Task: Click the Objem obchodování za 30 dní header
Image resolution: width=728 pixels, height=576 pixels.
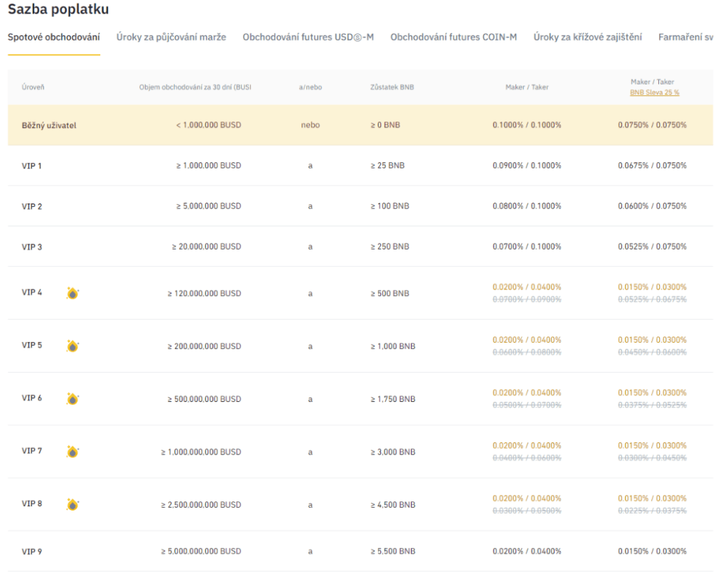Action: pos(195,87)
